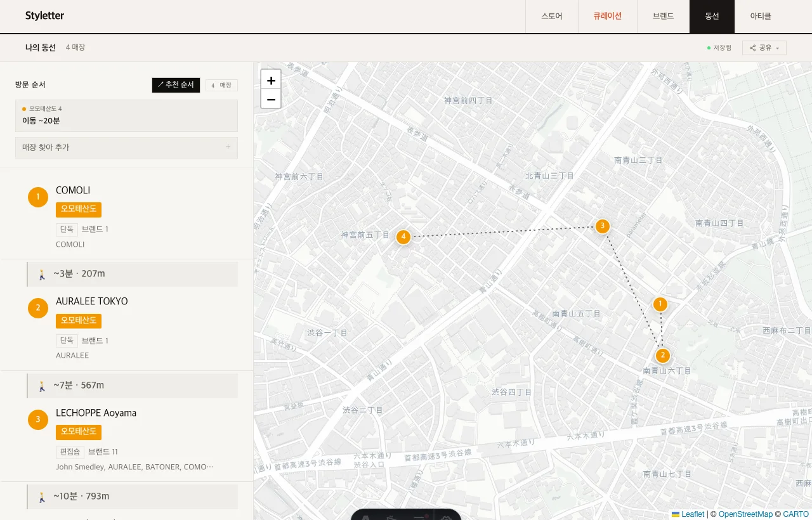Click the 오모테산도 tag under AURALEE TOKYO
This screenshot has width=812, height=520.
tap(79, 321)
